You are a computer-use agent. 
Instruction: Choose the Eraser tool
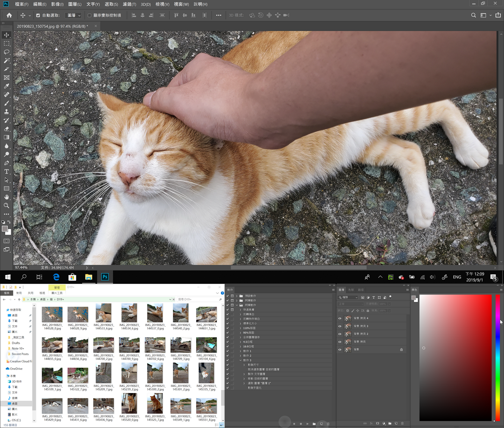point(7,129)
